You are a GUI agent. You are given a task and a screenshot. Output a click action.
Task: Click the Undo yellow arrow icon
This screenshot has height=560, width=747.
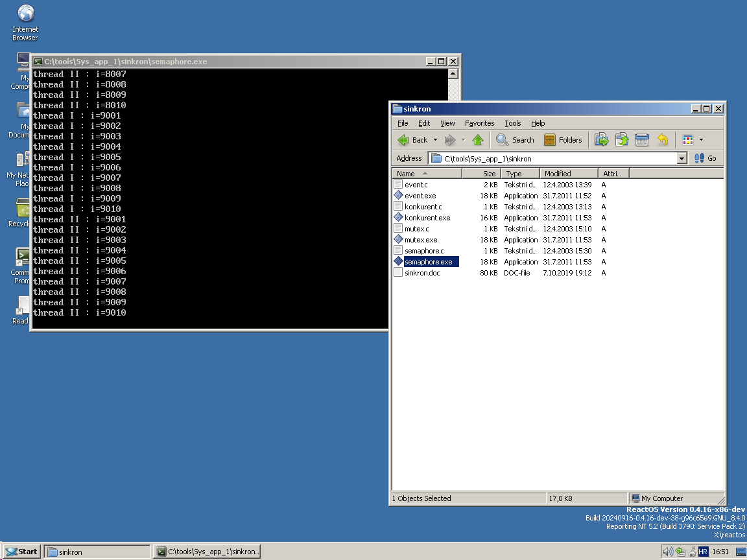point(663,140)
